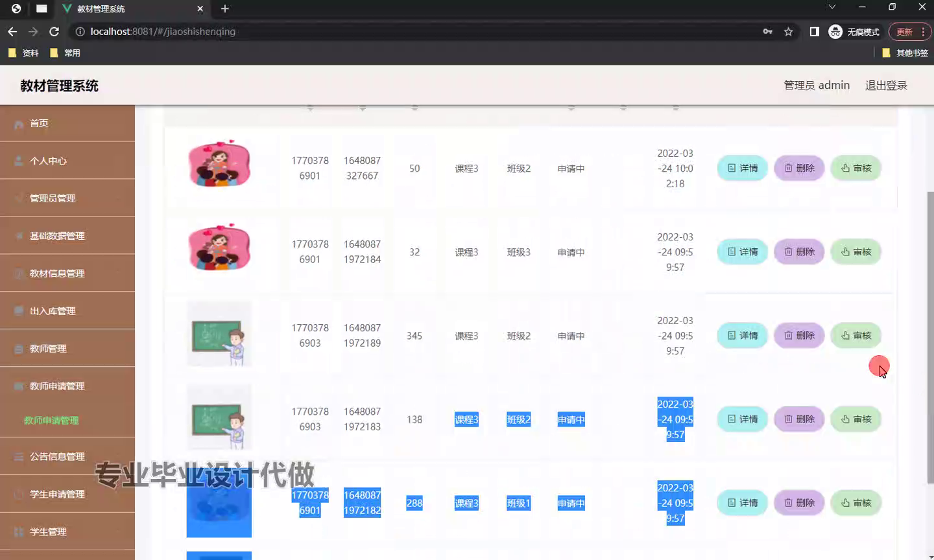
Task: Click 详情 for the row with quantity 50
Action: coord(743,168)
